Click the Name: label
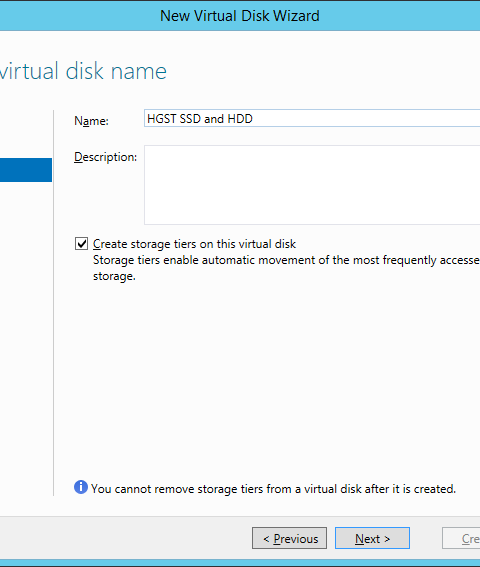This screenshot has height=567, width=480. point(91,121)
